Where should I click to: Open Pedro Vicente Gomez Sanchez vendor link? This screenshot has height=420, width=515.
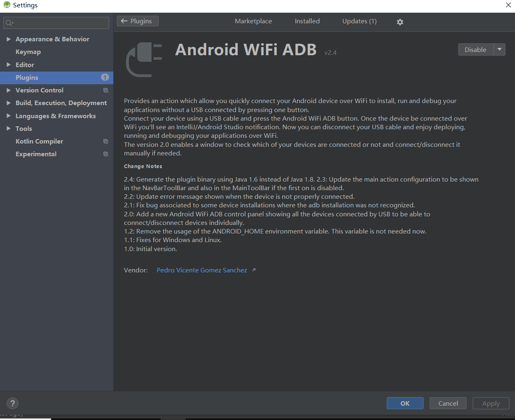tap(202, 270)
